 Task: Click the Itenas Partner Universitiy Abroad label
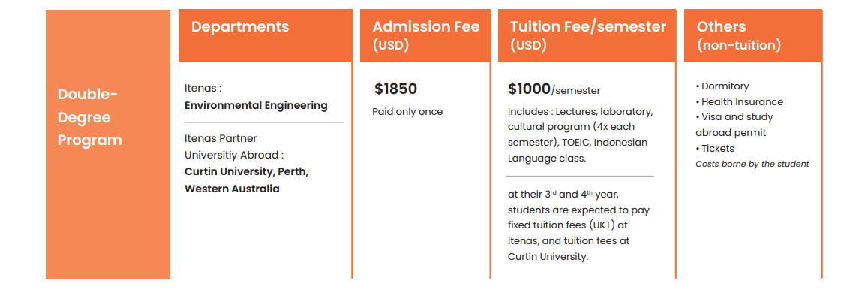(x=234, y=146)
